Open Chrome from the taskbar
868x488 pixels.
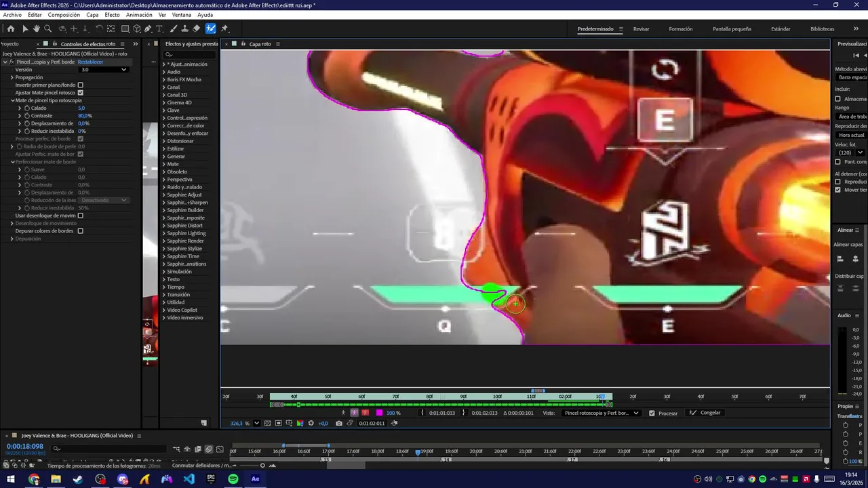(x=34, y=479)
